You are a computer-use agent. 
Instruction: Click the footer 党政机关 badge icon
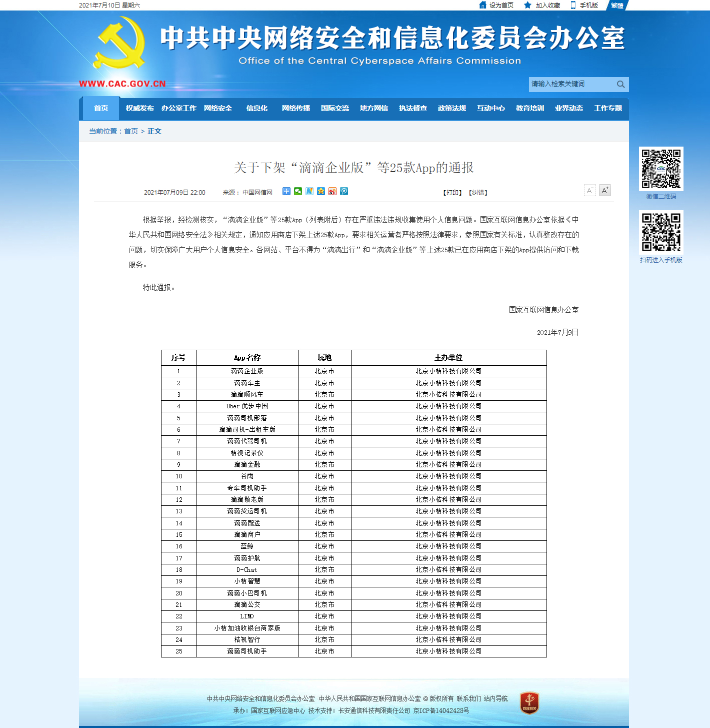pos(529,703)
